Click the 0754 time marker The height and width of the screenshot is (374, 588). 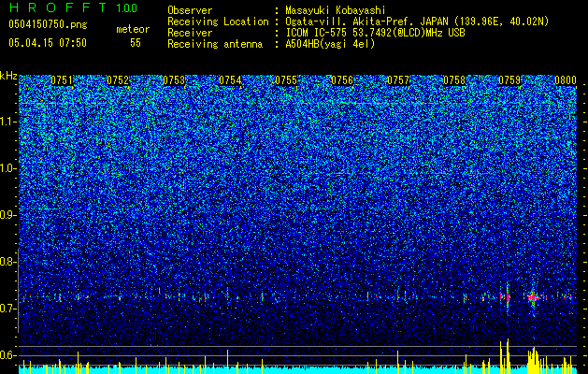pos(230,80)
